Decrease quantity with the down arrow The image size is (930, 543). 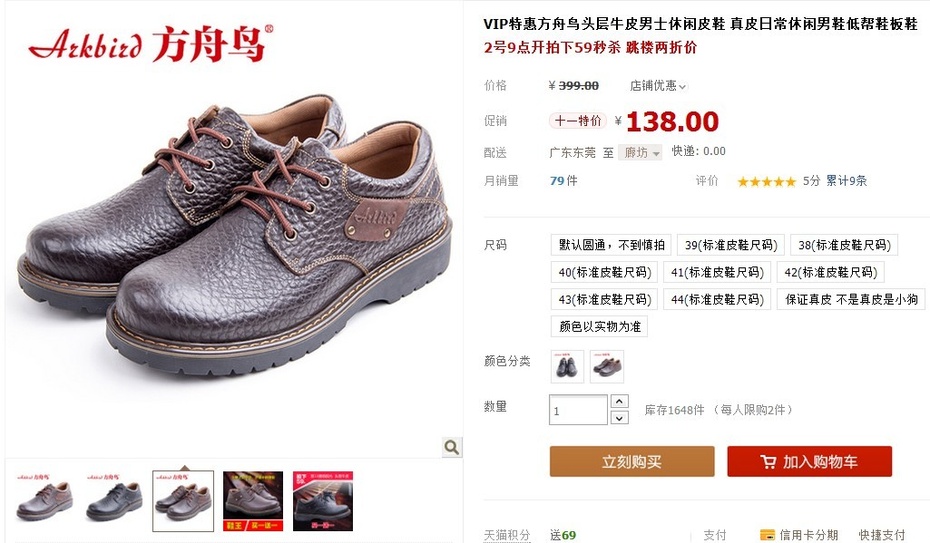(x=619, y=418)
